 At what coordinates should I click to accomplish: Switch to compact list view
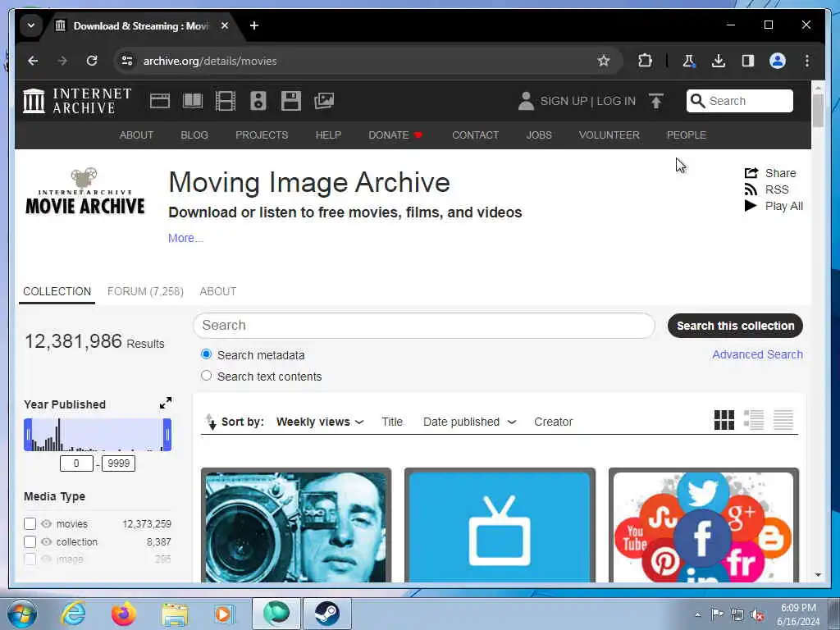[783, 420]
